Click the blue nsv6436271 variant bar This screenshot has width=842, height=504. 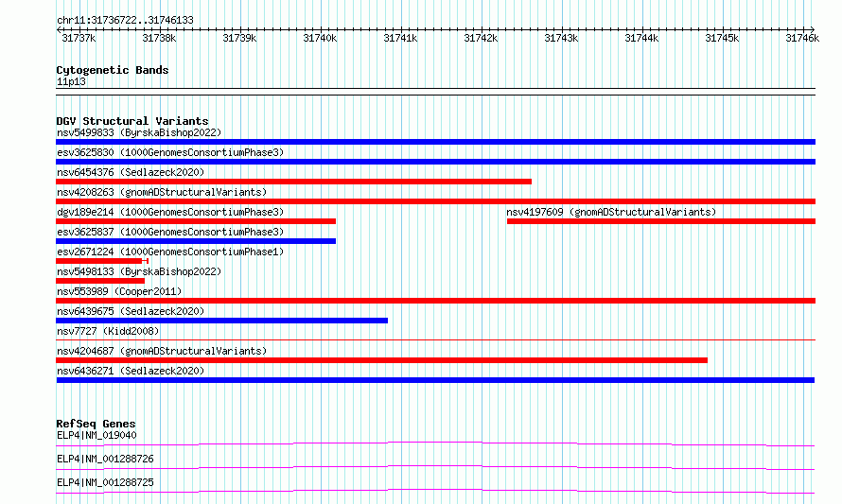(435, 380)
